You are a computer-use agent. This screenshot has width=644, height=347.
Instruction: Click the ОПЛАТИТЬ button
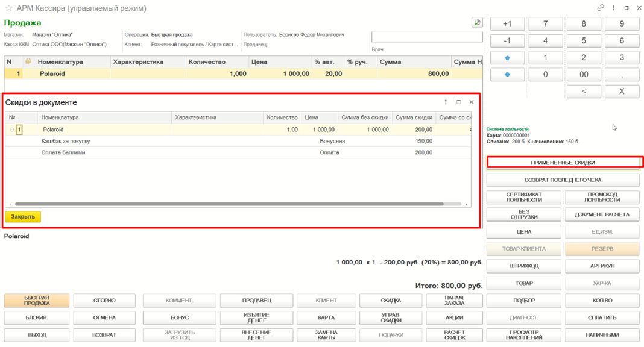pos(602,317)
